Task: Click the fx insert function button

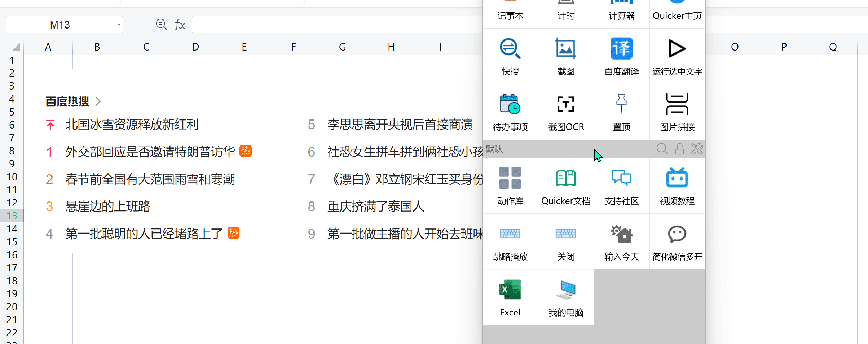Action: pyautogui.click(x=180, y=25)
